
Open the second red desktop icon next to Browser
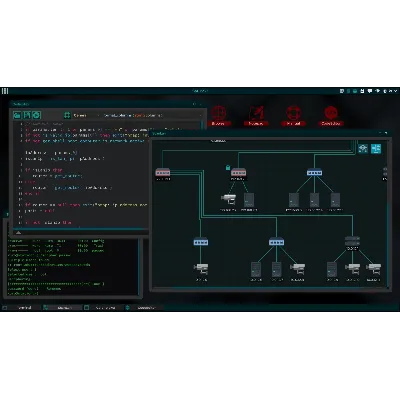[256, 116]
